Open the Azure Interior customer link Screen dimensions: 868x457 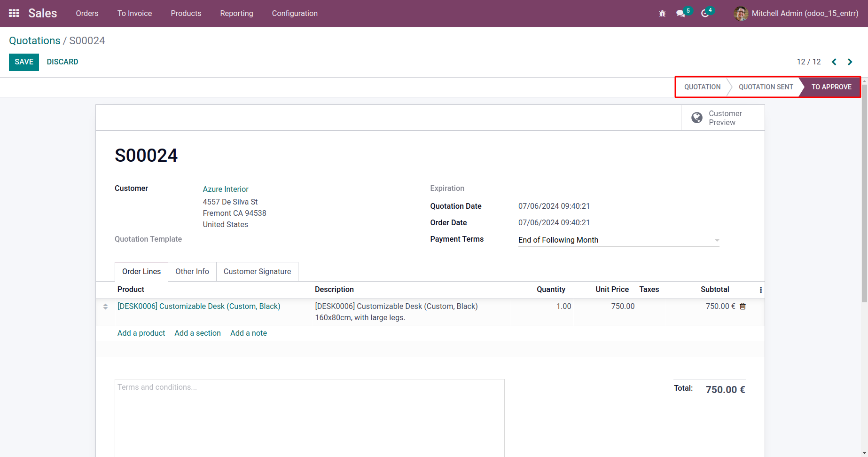coord(226,189)
